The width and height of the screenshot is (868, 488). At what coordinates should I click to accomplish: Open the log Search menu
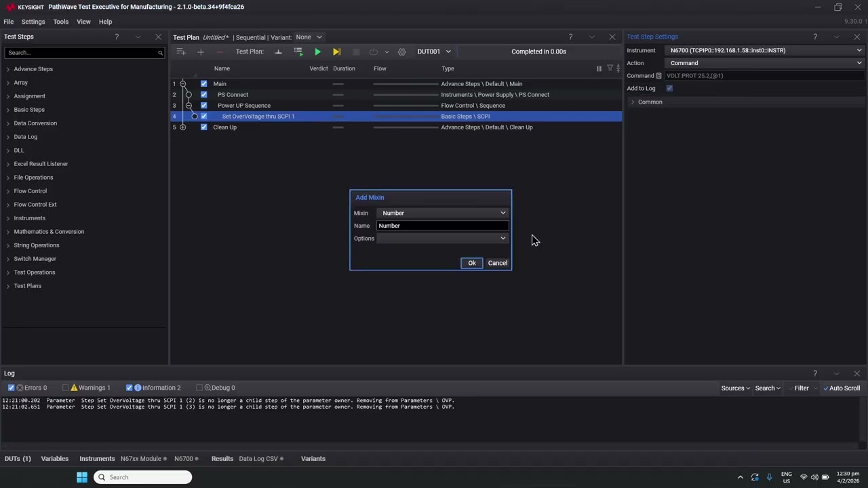click(x=768, y=388)
